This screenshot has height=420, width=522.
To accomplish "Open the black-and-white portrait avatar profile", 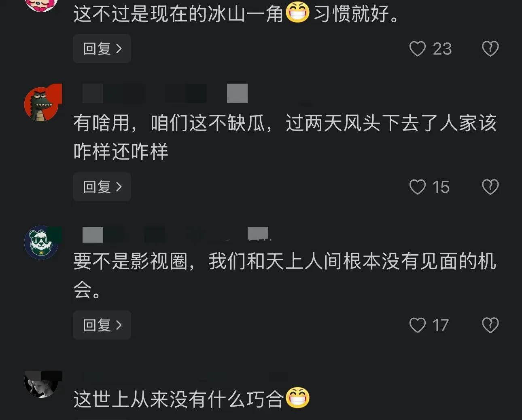I will click(42, 384).
